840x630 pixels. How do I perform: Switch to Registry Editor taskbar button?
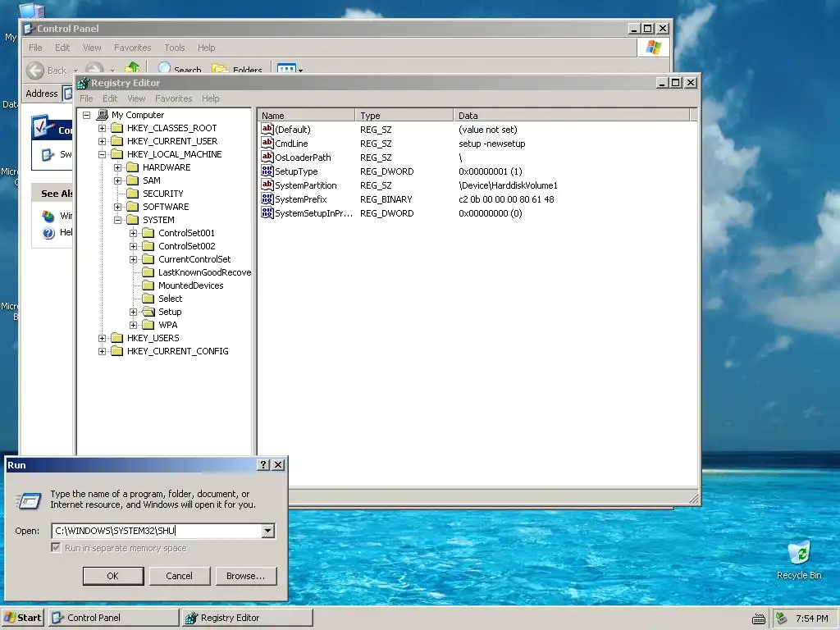tap(247, 618)
